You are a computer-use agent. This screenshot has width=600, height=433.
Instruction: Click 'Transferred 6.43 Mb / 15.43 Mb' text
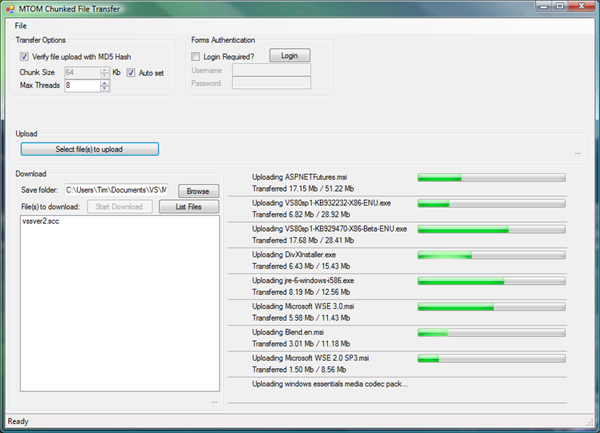(x=301, y=266)
